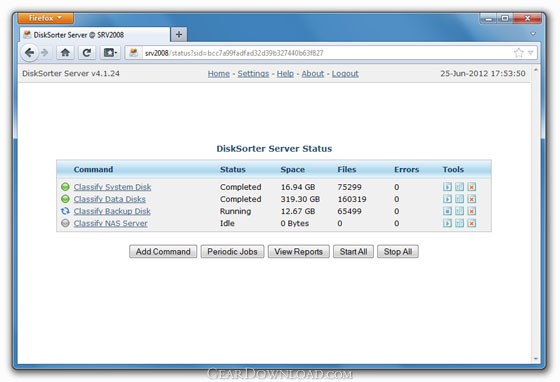Open a new tab with plus button
This screenshot has height=382, width=560.
pyautogui.click(x=179, y=35)
